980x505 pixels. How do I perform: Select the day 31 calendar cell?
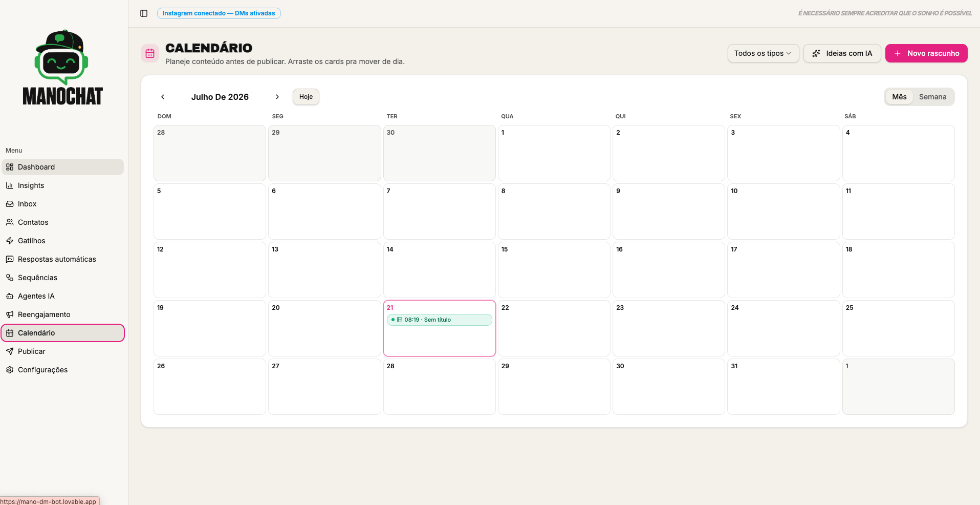783,387
